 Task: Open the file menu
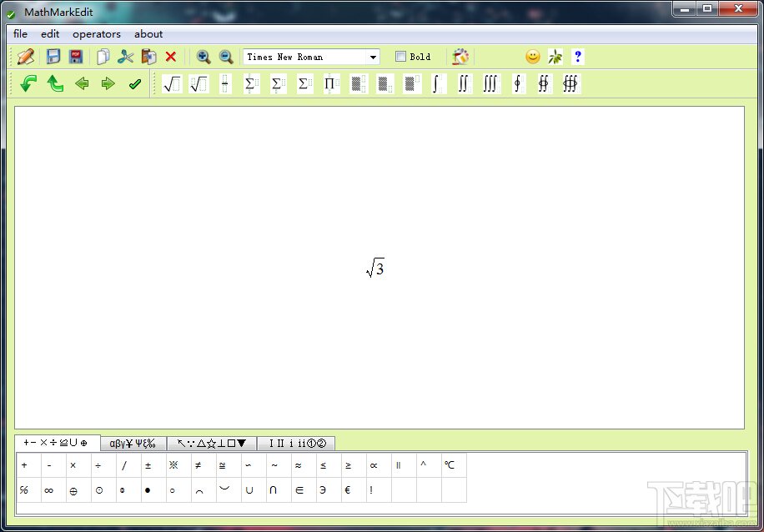(21, 33)
